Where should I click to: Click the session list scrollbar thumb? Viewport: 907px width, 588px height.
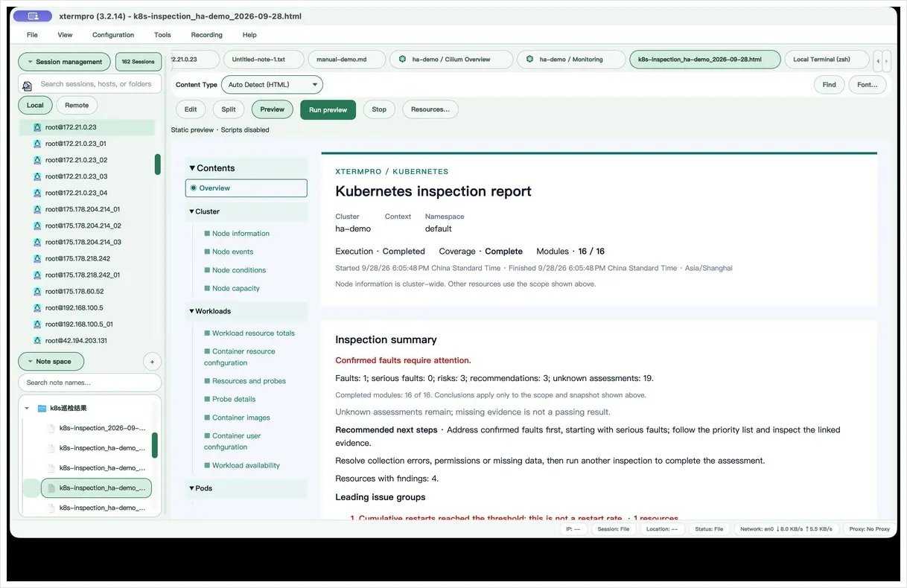pos(158,164)
